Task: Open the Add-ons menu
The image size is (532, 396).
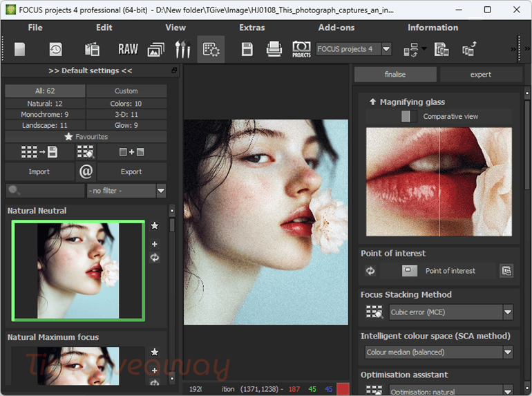Action: [x=336, y=28]
